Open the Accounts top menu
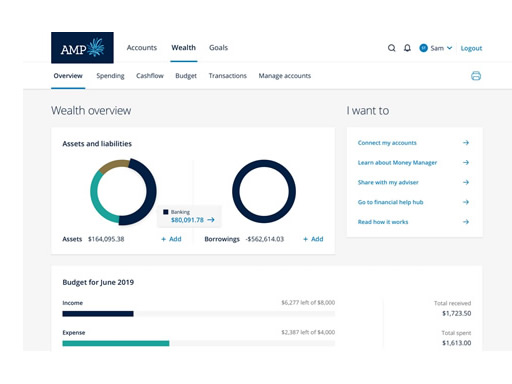 (x=142, y=48)
